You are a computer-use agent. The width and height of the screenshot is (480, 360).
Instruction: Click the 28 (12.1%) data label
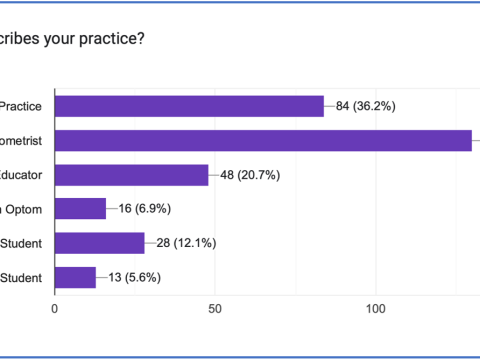point(186,243)
